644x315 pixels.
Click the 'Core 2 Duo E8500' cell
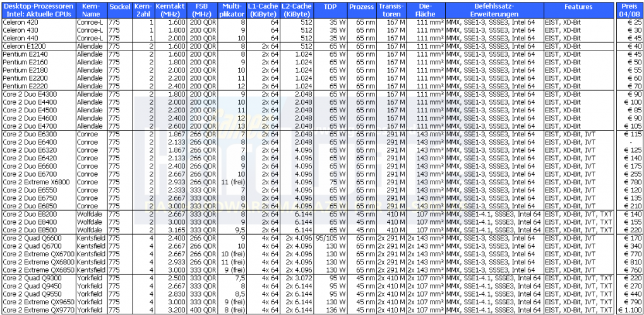pos(39,230)
